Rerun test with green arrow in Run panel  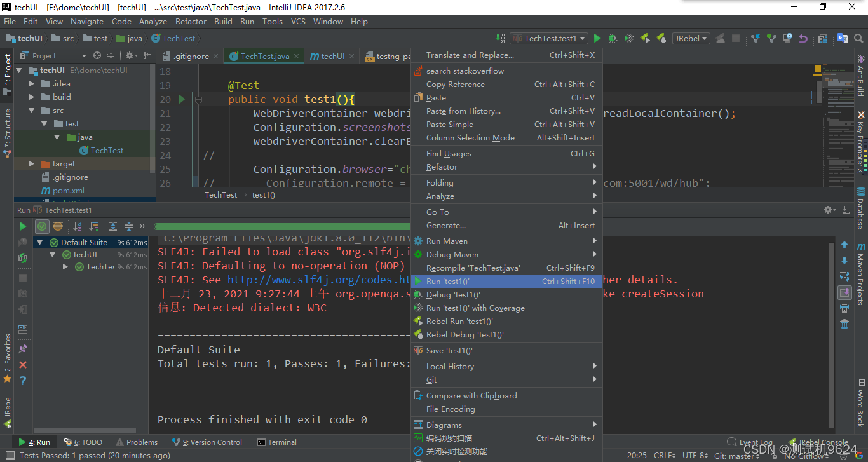pyautogui.click(x=23, y=226)
